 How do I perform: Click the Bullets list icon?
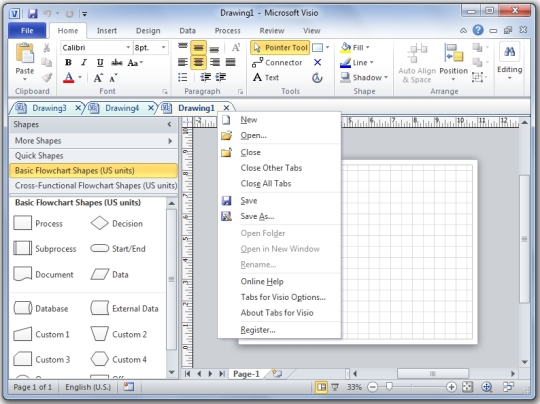point(183,77)
